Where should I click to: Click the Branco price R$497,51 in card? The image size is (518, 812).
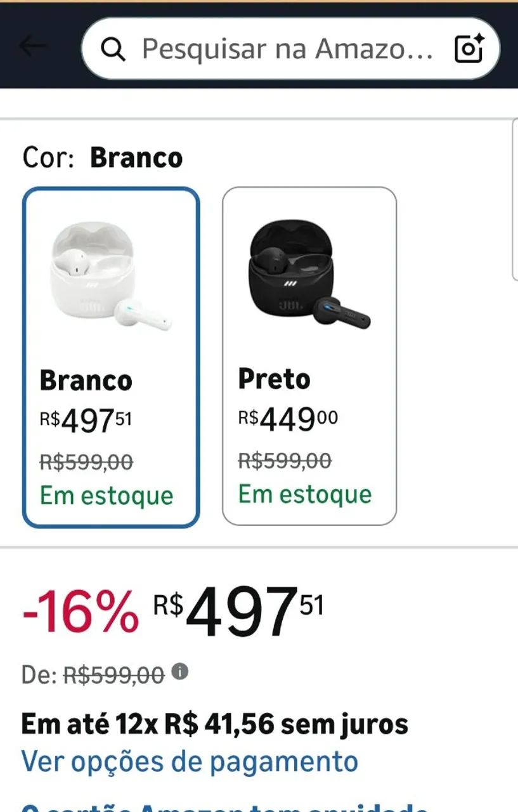tap(86, 421)
